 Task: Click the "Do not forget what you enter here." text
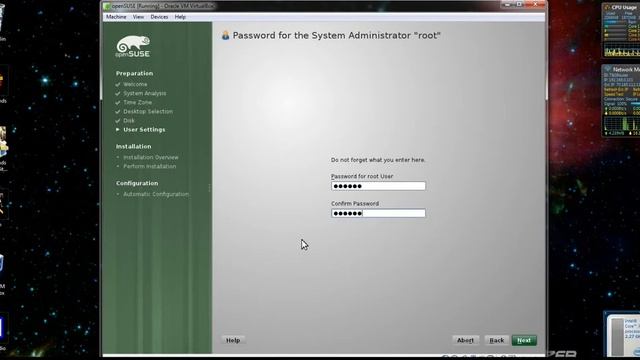378,160
